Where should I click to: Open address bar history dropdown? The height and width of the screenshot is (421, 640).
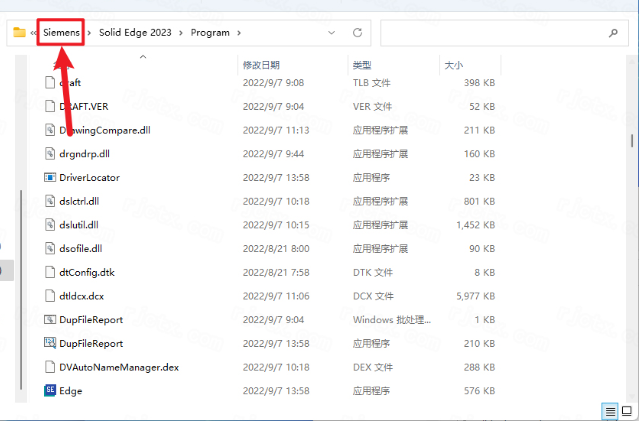point(331,33)
